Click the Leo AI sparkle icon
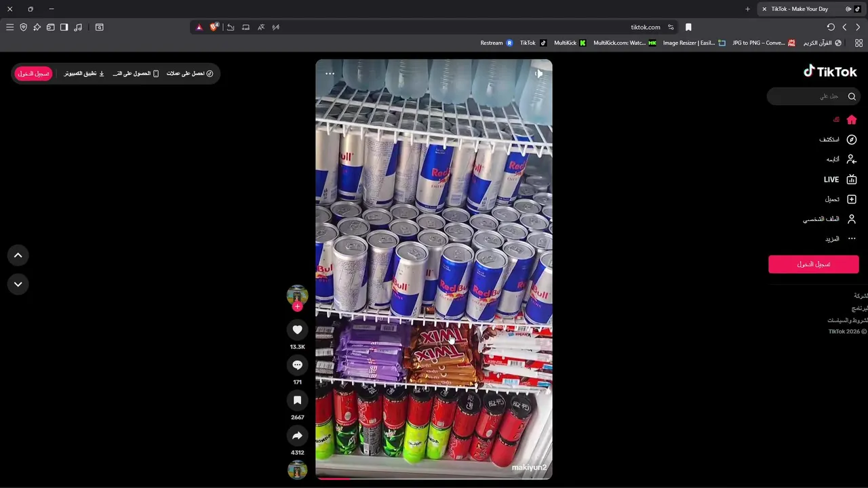Image resolution: width=868 pixels, height=488 pixels. point(37,27)
